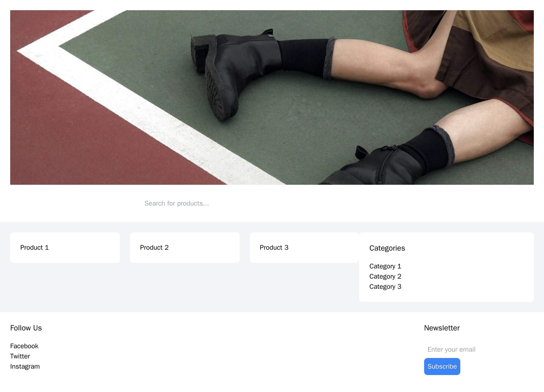This screenshot has height=392, width=544.
Task: Open the Product 1 card
Action: (x=65, y=248)
